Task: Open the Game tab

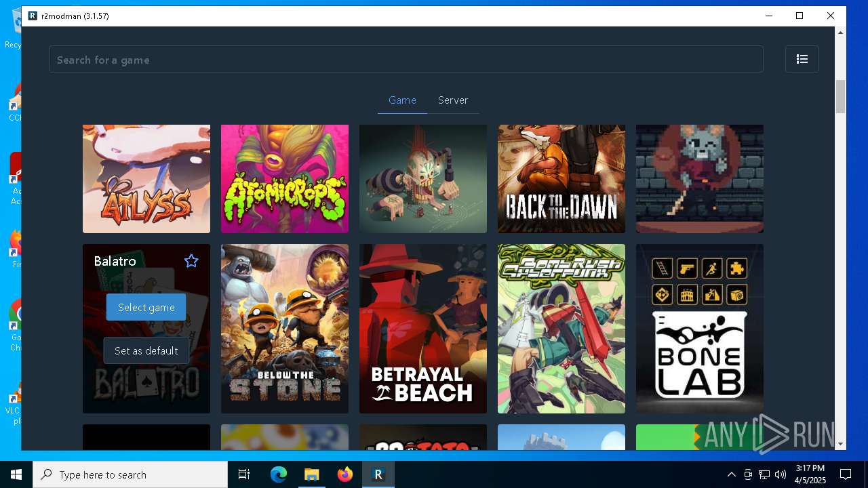Action: (402, 100)
